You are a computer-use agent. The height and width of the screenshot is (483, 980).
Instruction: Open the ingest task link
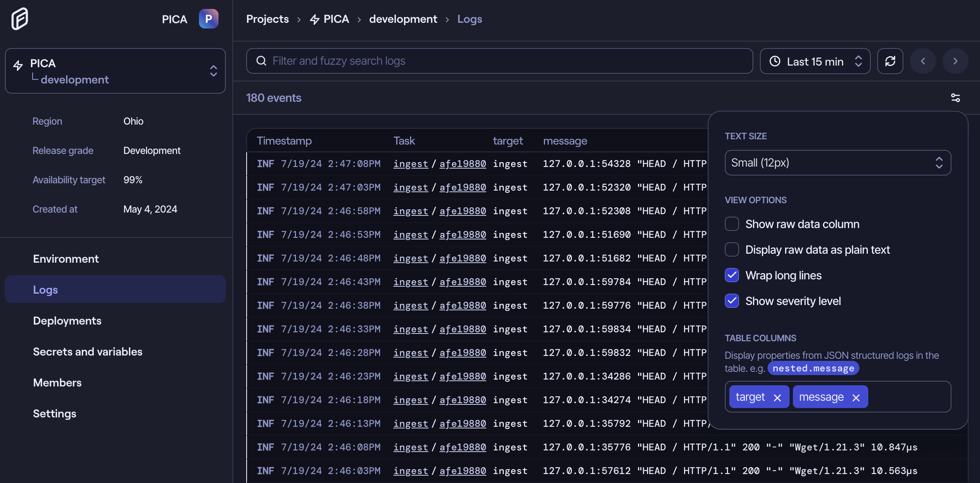410,164
